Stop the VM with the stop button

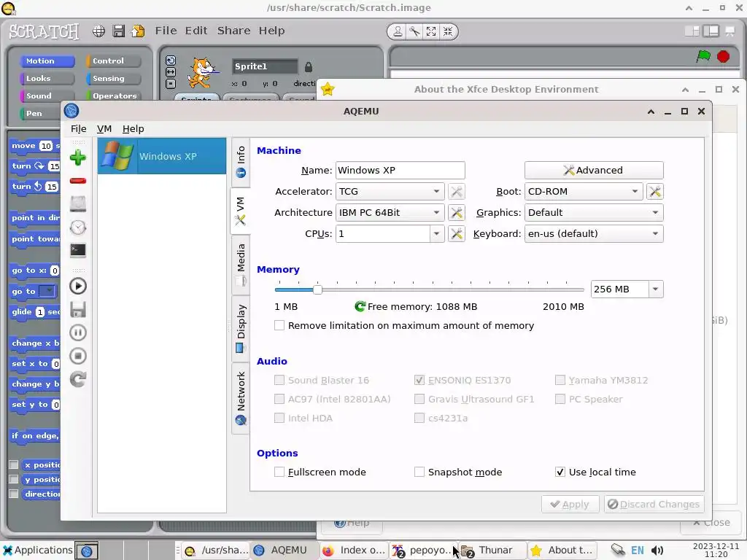pos(77,356)
